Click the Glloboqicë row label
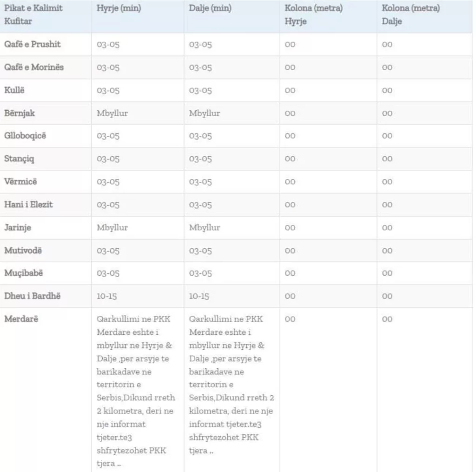476x472 pixels. (x=25, y=136)
